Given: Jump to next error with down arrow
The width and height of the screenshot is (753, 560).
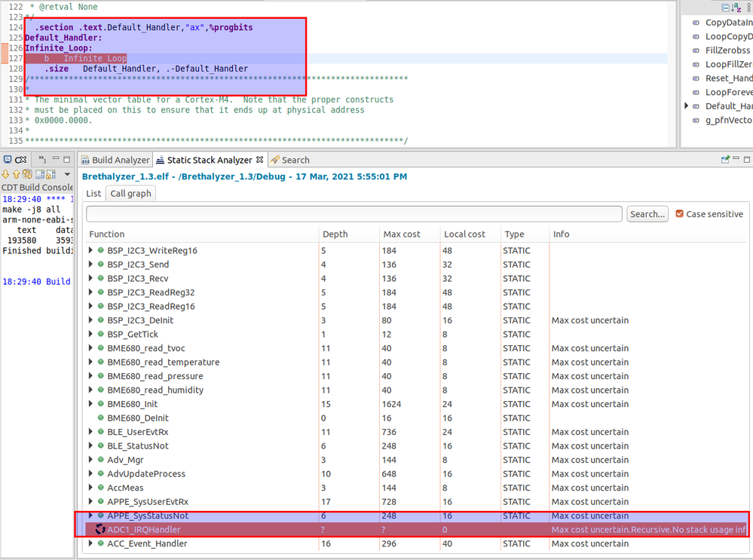Looking at the screenshot, I should coord(6,174).
